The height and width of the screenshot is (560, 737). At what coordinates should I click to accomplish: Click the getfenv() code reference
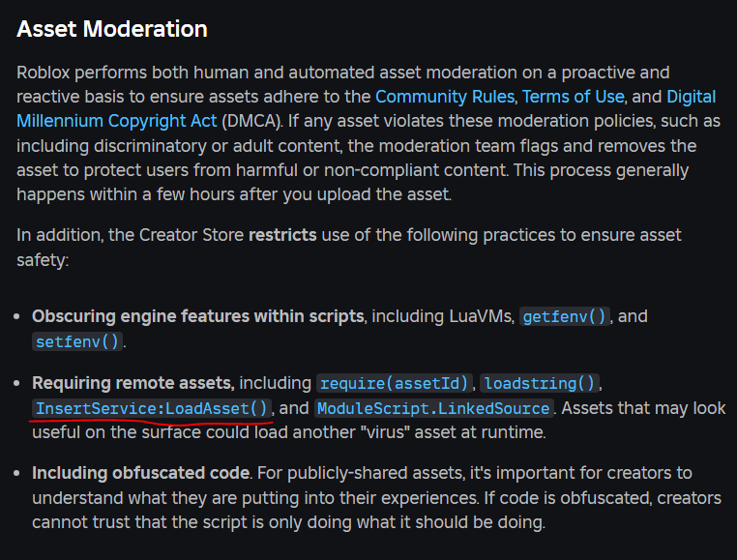(x=565, y=316)
